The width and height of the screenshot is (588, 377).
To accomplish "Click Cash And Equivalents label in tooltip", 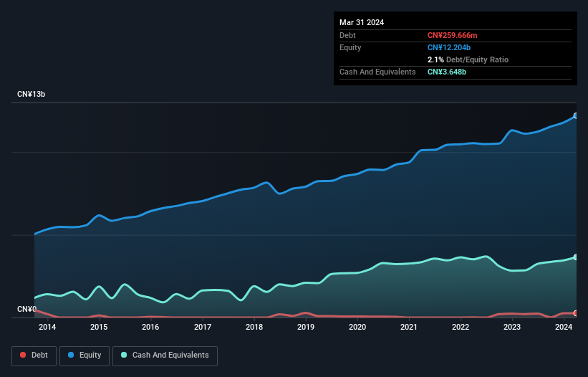I will point(377,72).
